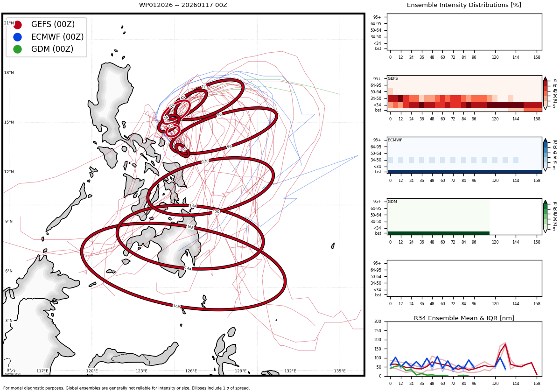Click the 75 tick on ECMWF colorbar
The image size is (560, 392).
pyautogui.click(x=555, y=142)
